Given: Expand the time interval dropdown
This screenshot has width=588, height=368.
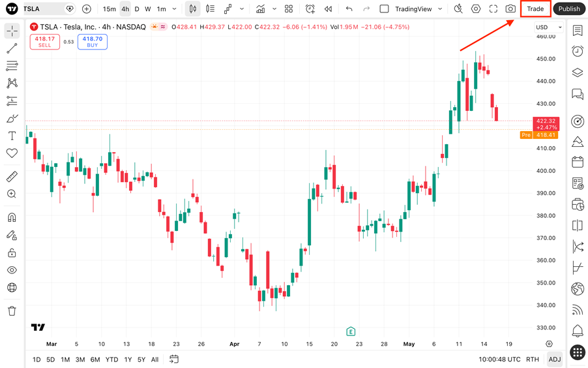Looking at the screenshot, I should click(174, 9).
